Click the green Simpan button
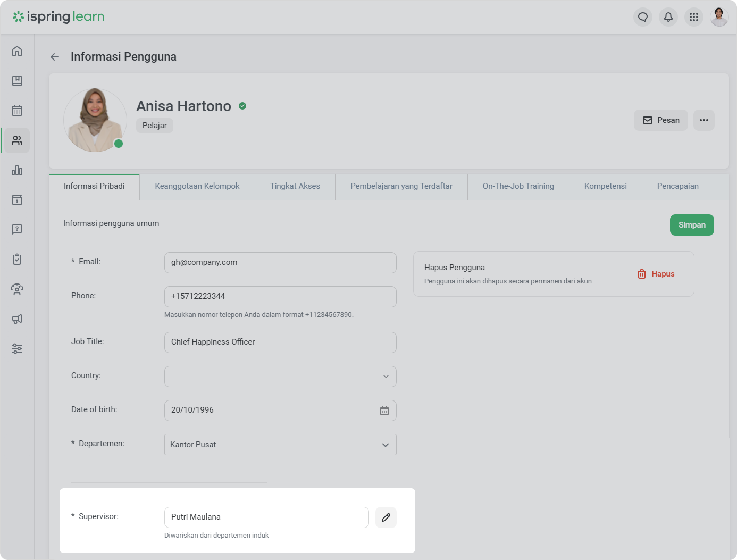The width and height of the screenshot is (737, 560). coord(692,225)
